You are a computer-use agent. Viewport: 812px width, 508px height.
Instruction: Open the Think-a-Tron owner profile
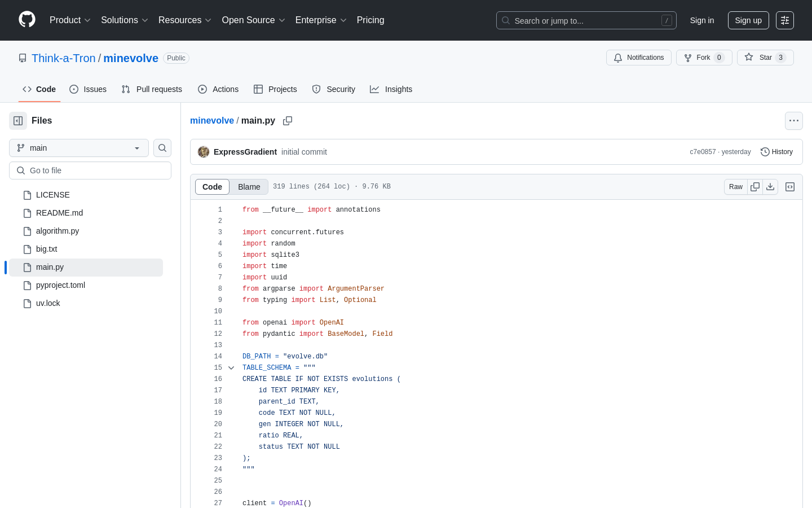pyautogui.click(x=64, y=58)
